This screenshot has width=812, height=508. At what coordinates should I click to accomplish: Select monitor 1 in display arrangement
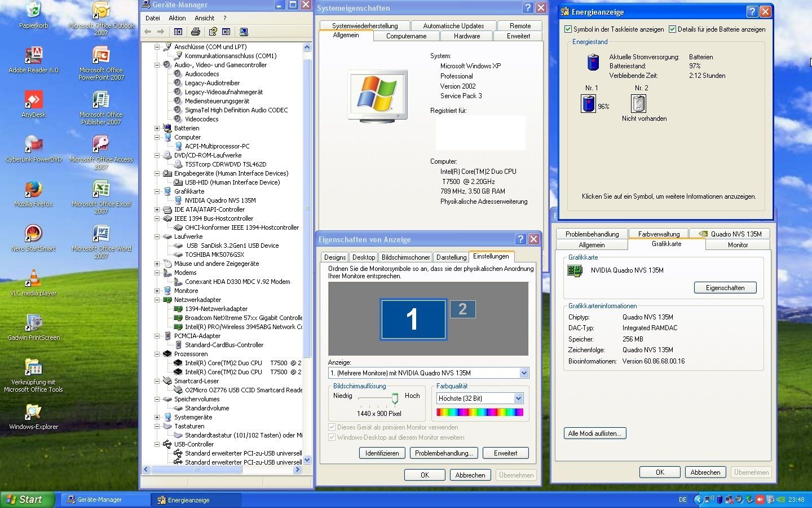click(413, 319)
